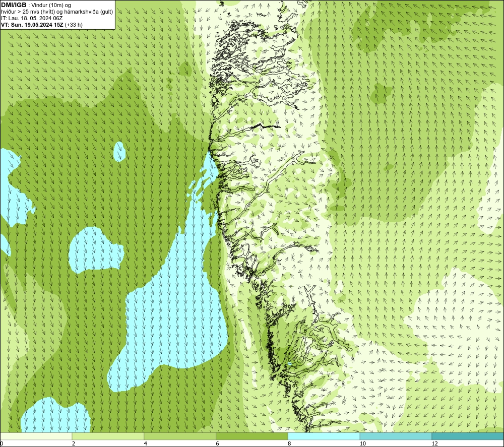This screenshot has height=447, width=504.
Task: Click the 4–6 m/s green swatch
Action: click(x=180, y=436)
